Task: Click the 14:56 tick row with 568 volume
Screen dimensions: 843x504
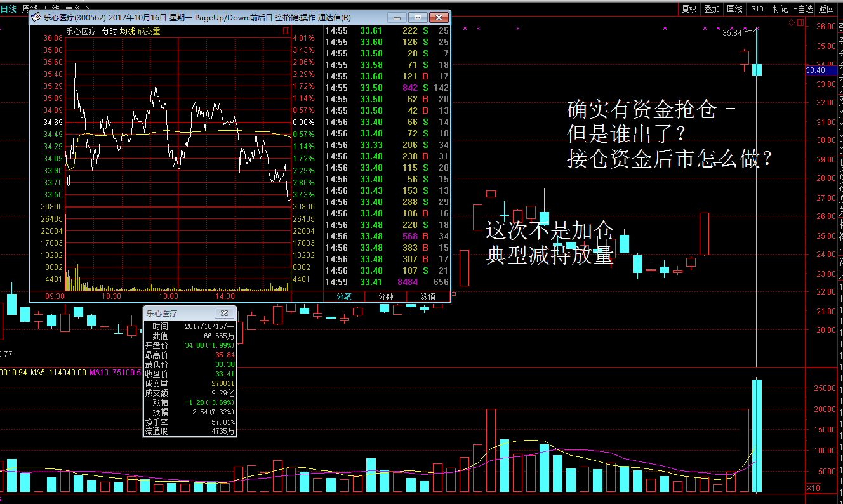Action: (x=387, y=236)
